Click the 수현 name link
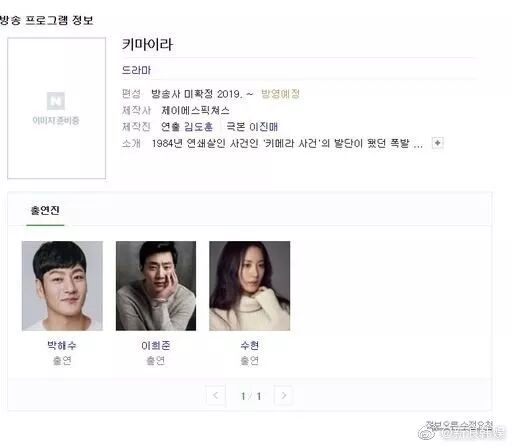Screen dimensions: 512x448 tap(250, 345)
